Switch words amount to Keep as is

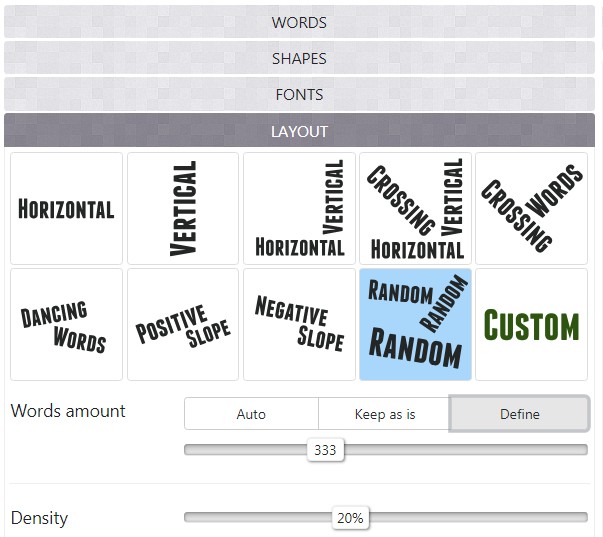coord(385,414)
